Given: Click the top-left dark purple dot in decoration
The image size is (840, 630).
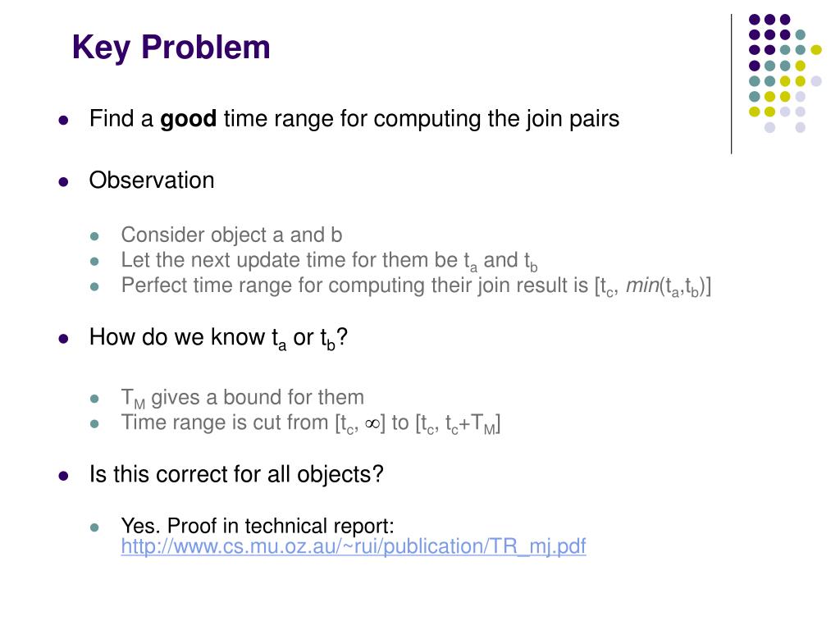Looking at the screenshot, I should point(755,20).
